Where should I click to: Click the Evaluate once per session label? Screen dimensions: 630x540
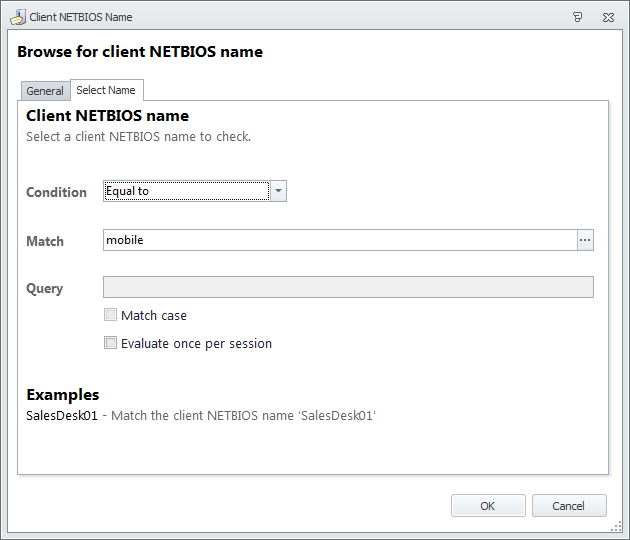pos(196,344)
